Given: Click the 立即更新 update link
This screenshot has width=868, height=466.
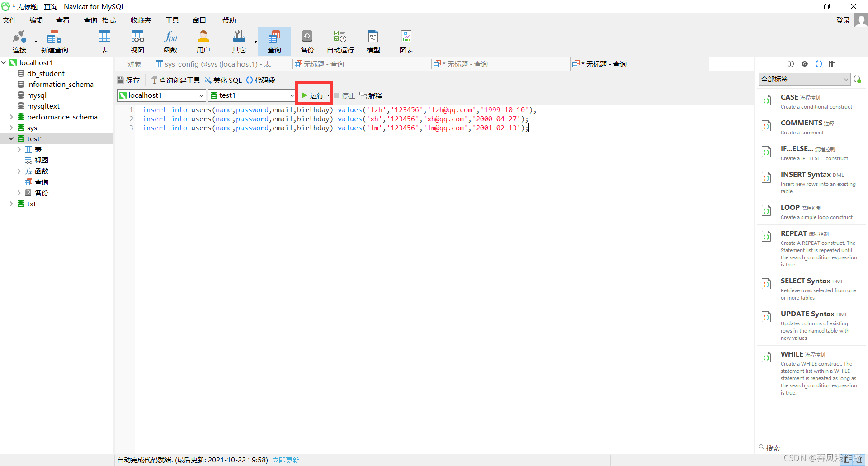Looking at the screenshot, I should (x=286, y=460).
